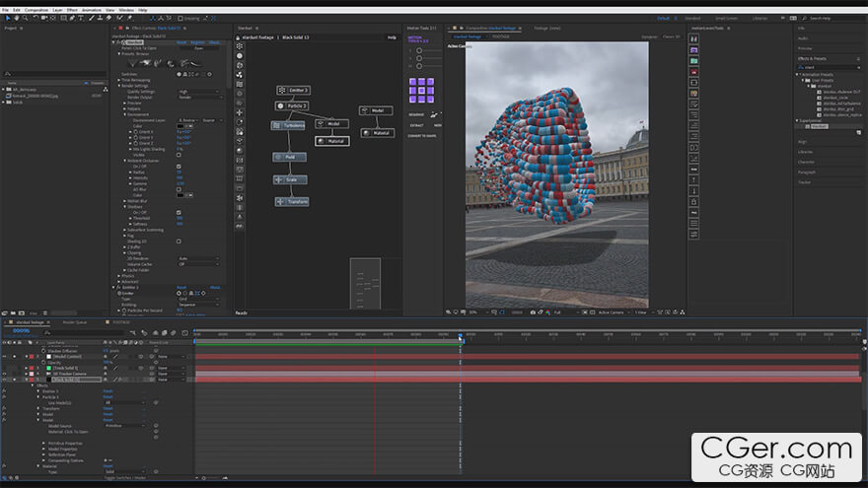Select the Particle 3 node
The width and height of the screenshot is (868, 488).
(292, 105)
